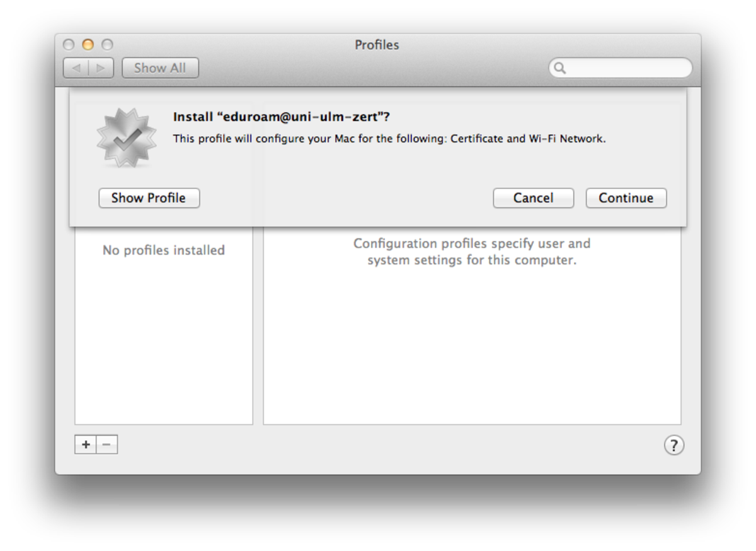Screen dimensions: 756x551
Task: Open help with the question mark button
Action: click(x=673, y=445)
